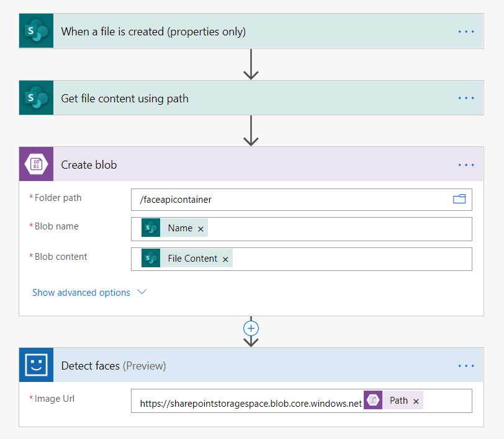
Task: Open folder picker for Folder path
Action: click(459, 199)
